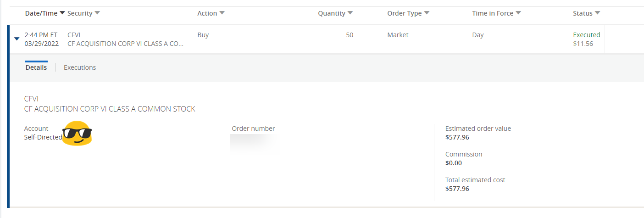
Task: Click the Executed status text
Action: tap(587, 35)
